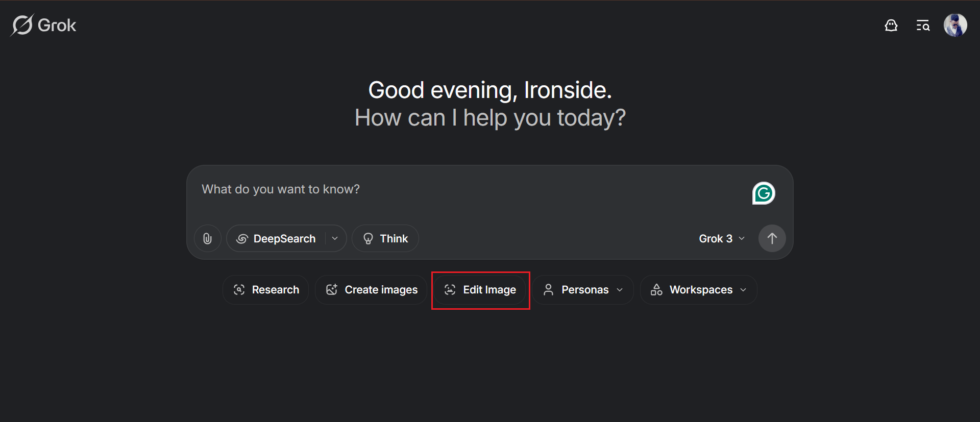Choose the Edit Image button
Viewport: 980px width, 422px height.
pos(480,290)
